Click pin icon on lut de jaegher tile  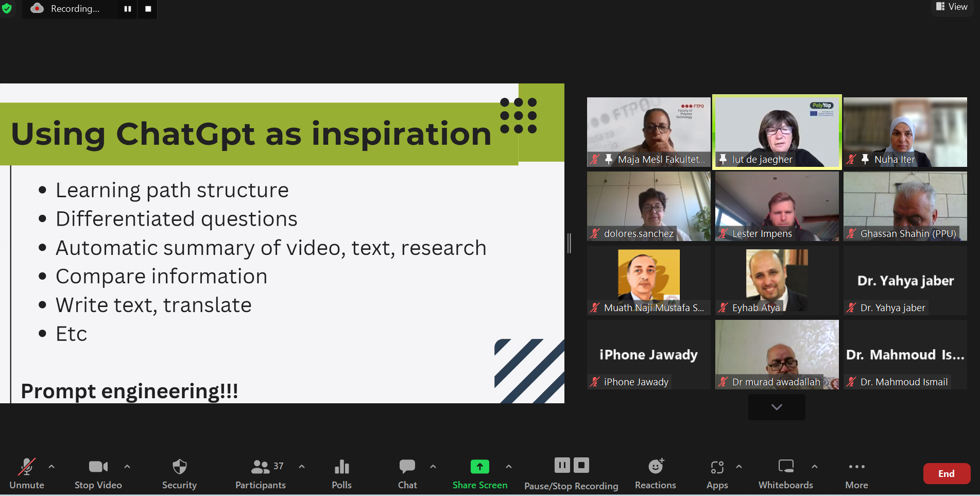click(723, 159)
